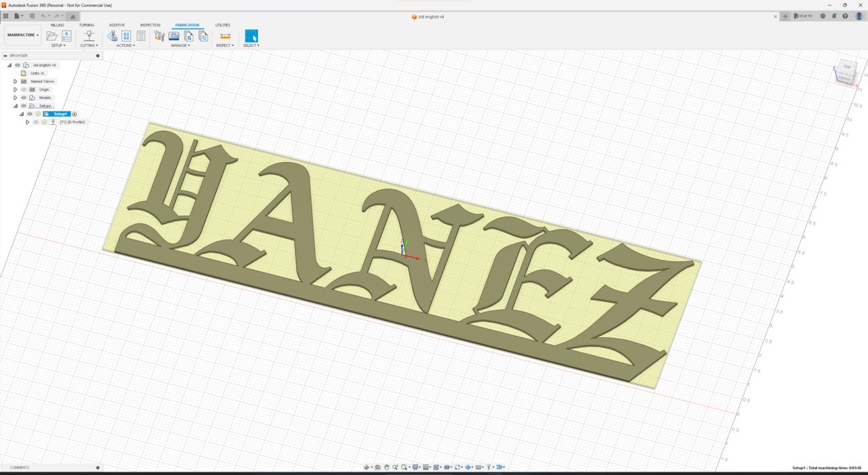Toggle visibility of the Setups folder
This screenshot has width=868, height=475.
coord(23,106)
